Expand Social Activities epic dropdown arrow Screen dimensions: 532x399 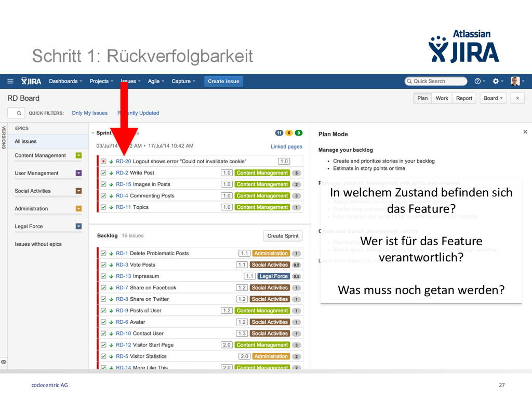(x=79, y=191)
